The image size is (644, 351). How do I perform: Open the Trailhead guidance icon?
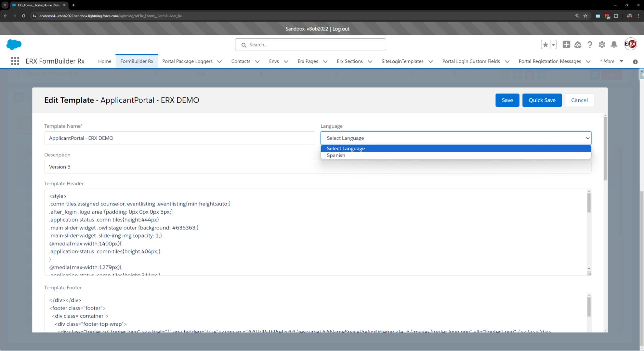pyautogui.click(x=578, y=45)
